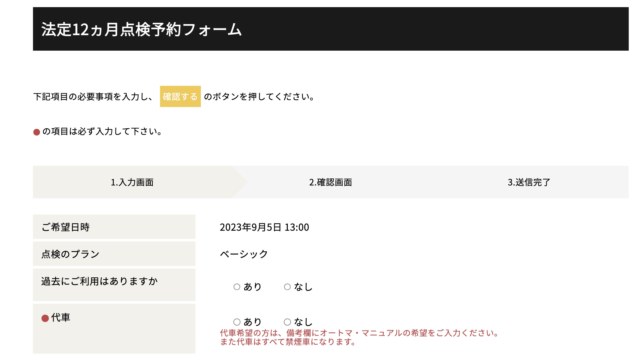The image size is (644, 364).
Task: Choose あり for 代車 loaner car
Action: [237, 322]
